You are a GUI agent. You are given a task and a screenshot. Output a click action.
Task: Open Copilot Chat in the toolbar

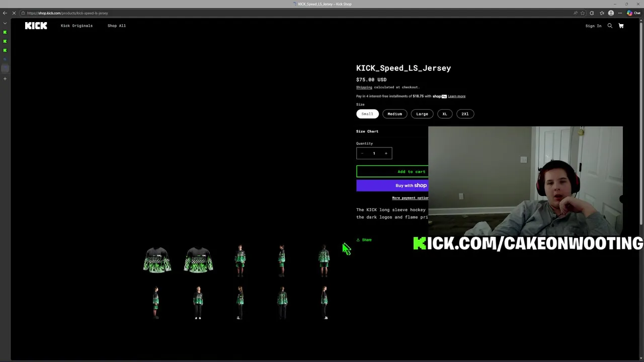click(633, 13)
